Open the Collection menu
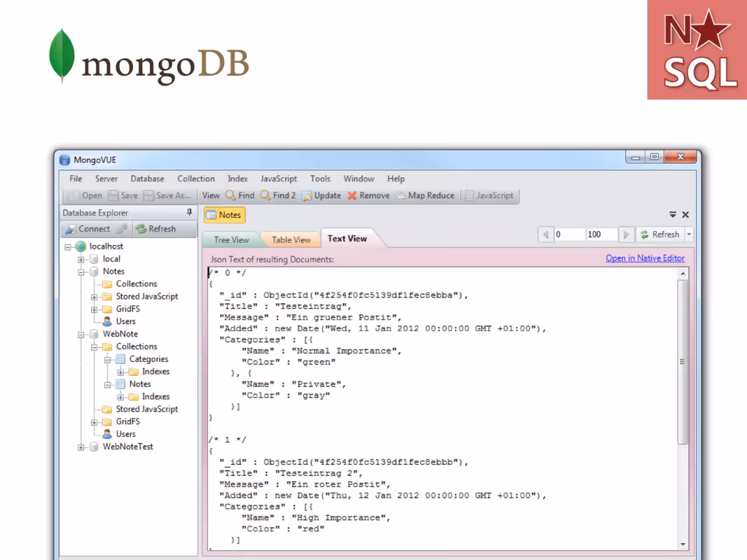 [x=196, y=178]
